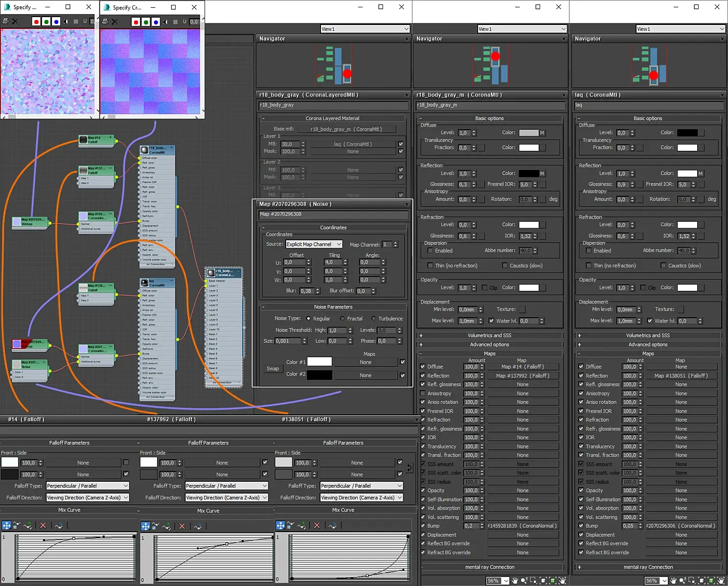Click the Basic options rollout header in laq

click(x=647, y=118)
